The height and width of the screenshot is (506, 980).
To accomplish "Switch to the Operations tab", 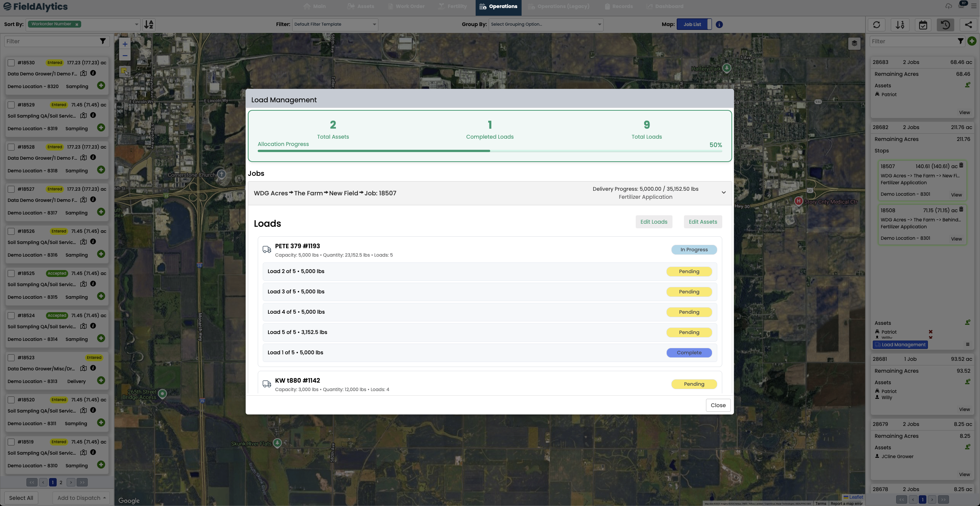I will coord(498,7).
